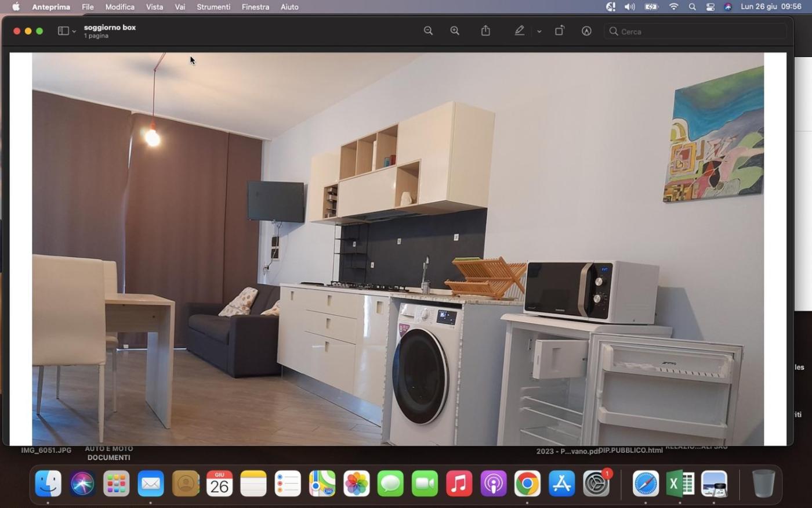Open System Settings in the Dock
812x508 pixels.
point(596,484)
